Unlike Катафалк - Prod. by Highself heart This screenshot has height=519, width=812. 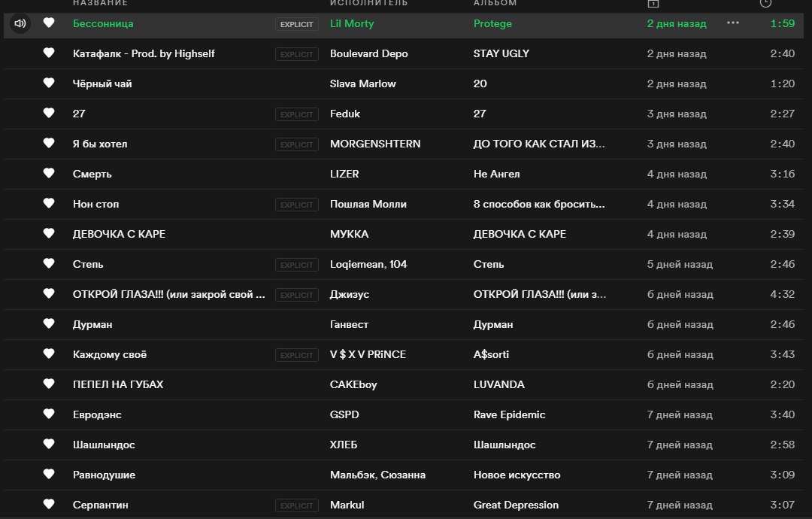click(49, 53)
